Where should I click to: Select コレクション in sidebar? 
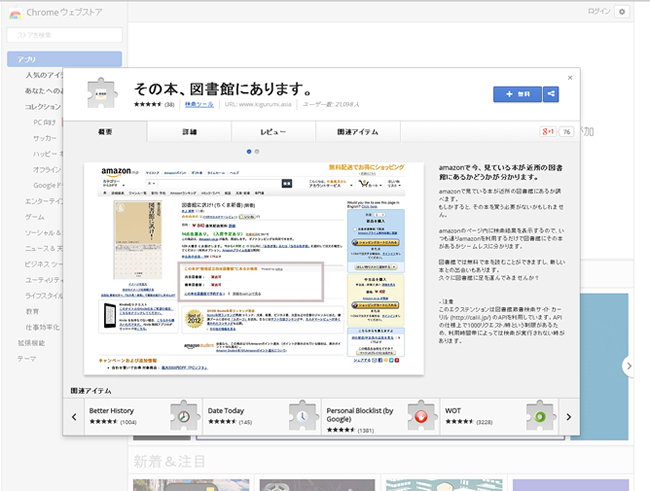click(43, 107)
